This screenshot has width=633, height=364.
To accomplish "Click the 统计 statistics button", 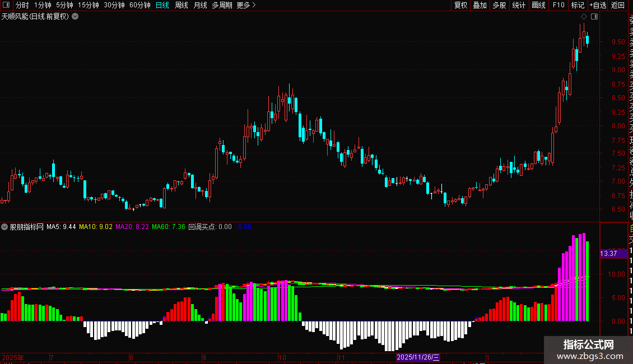I will (x=519, y=5).
